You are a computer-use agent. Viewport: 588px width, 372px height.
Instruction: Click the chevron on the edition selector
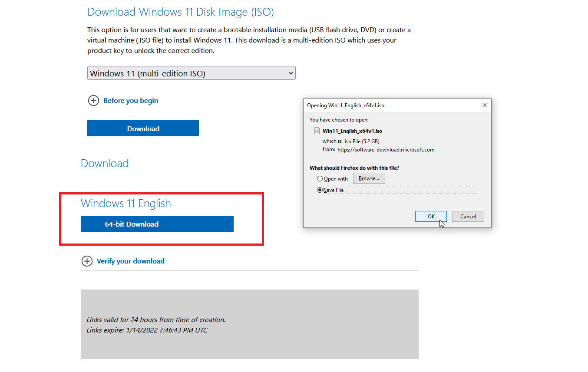tap(290, 73)
